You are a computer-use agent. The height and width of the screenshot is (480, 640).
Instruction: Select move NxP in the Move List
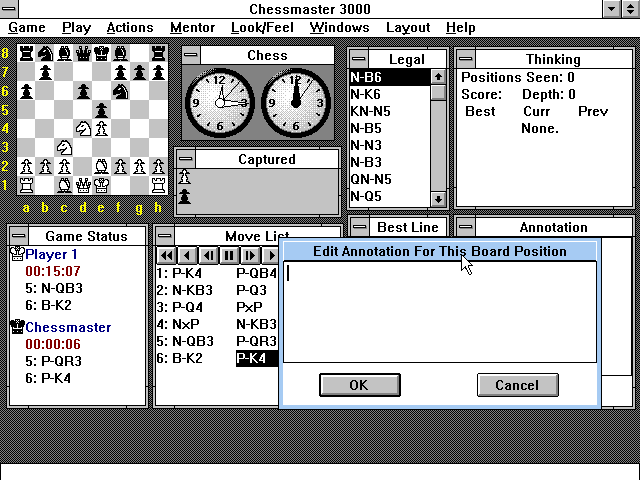point(186,324)
